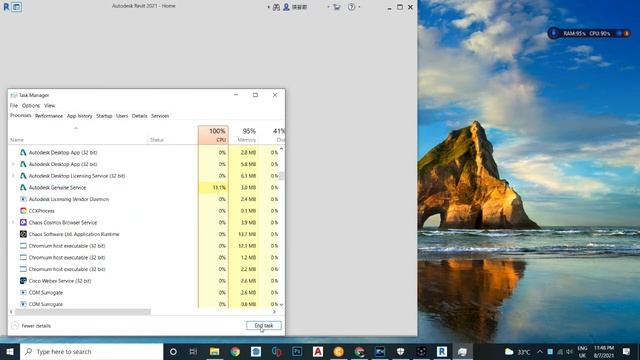Click the RAM CPU monitor widget on desktop
The image size is (640, 360).
tap(589, 33)
